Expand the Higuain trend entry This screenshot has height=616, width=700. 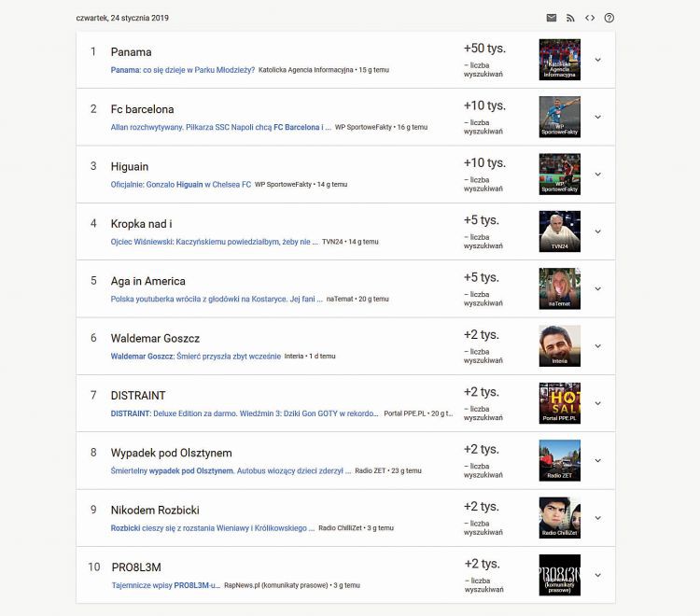[598, 175]
